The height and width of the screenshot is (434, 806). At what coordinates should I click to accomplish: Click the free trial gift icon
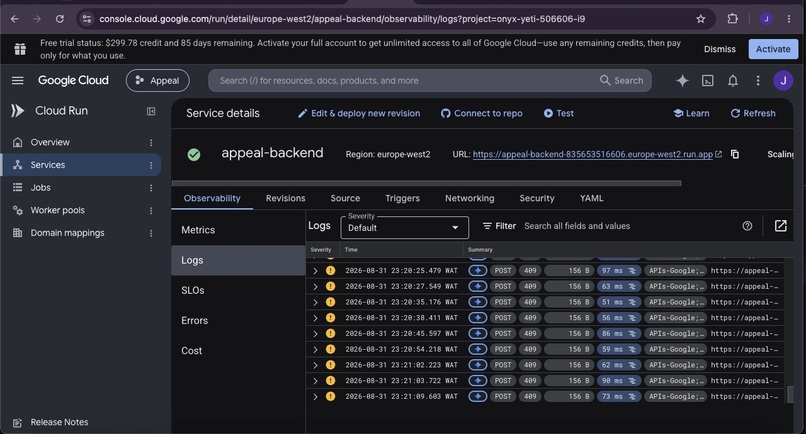20,49
